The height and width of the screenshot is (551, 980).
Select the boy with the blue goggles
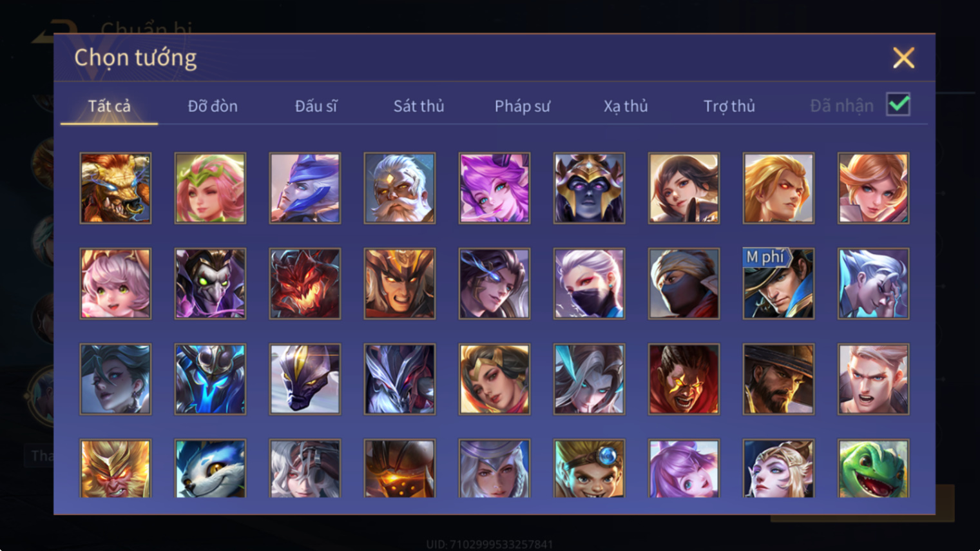coord(589,469)
